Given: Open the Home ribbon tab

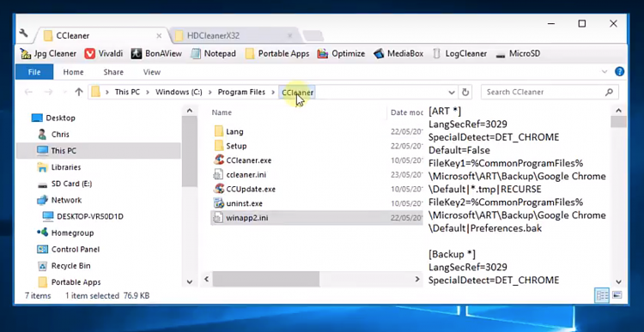Looking at the screenshot, I should pyautogui.click(x=73, y=72).
